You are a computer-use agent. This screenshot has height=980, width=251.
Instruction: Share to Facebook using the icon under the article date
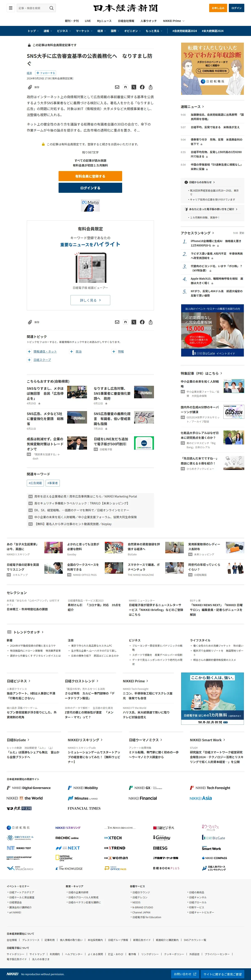pyautogui.click(x=142, y=87)
